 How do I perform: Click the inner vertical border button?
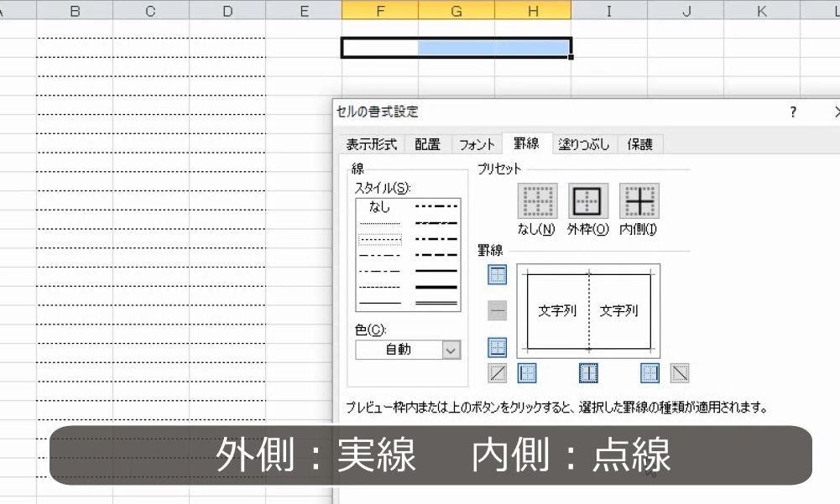tap(587, 373)
